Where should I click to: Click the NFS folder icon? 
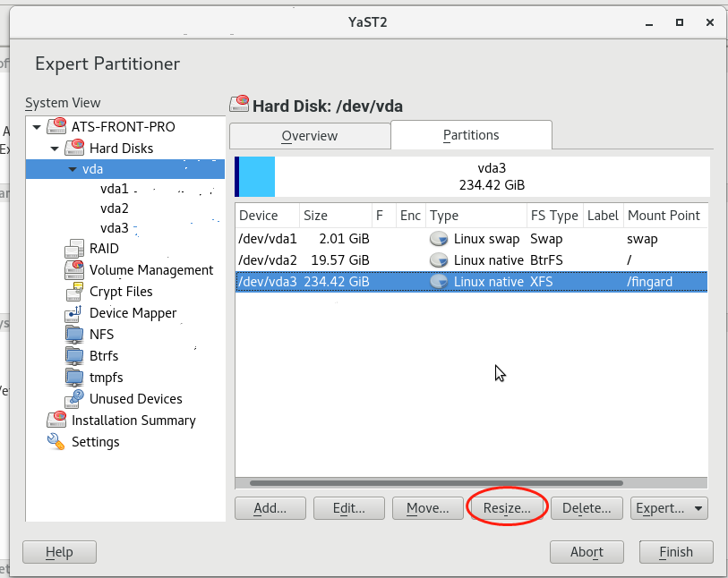(74, 335)
